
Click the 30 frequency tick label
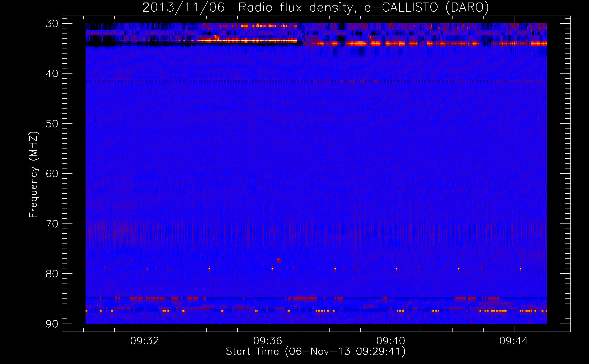pyautogui.click(x=52, y=24)
